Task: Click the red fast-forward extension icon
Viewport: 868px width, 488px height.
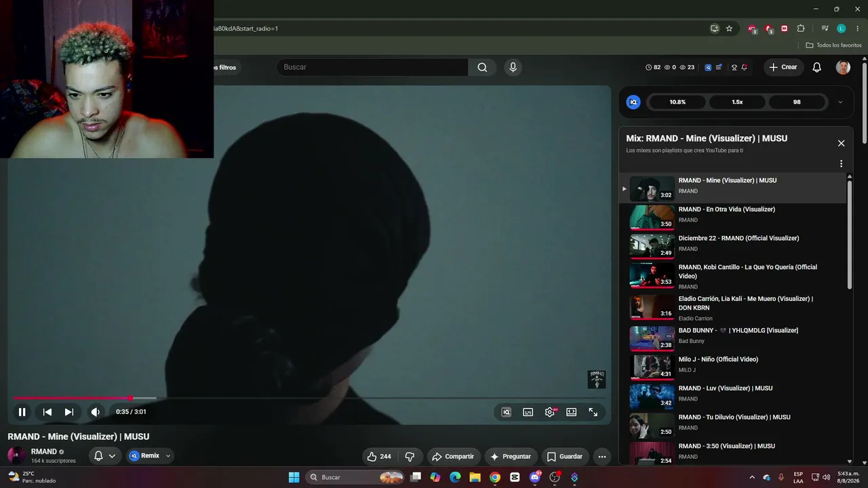Action: coord(785,28)
